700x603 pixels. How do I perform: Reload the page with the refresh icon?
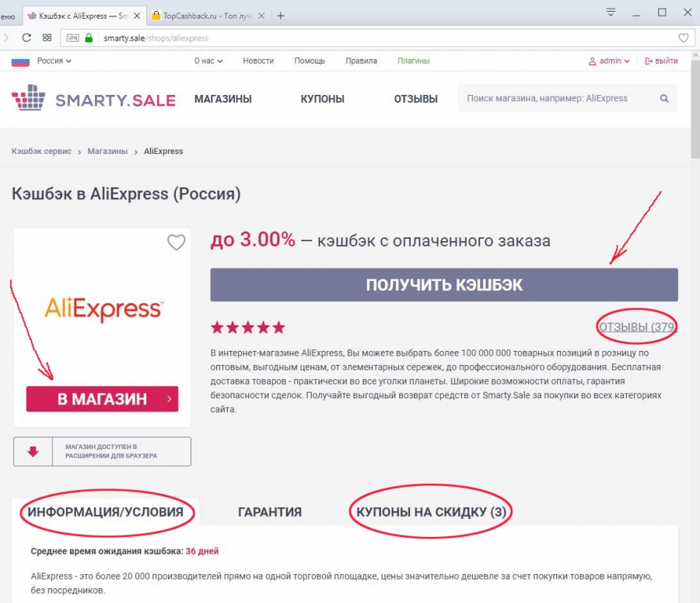26,38
